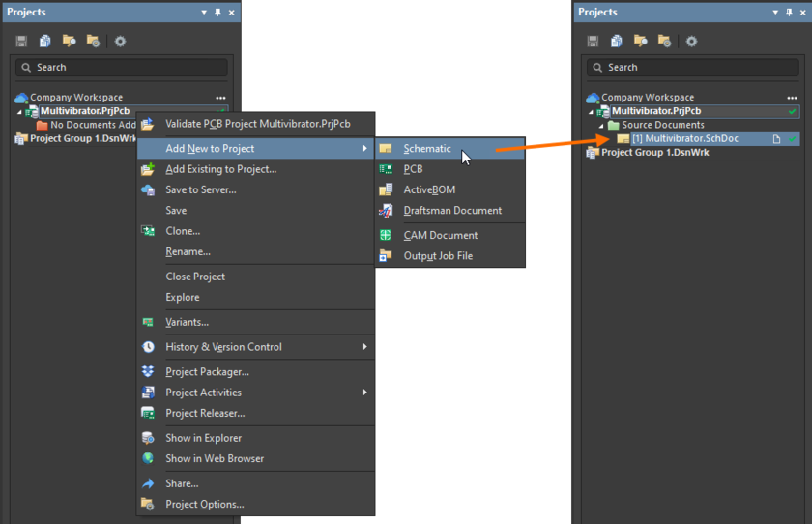Screen dimensions: 812x524
Task: Click the folder search icon in right Projects toolbar
Action: click(x=640, y=41)
